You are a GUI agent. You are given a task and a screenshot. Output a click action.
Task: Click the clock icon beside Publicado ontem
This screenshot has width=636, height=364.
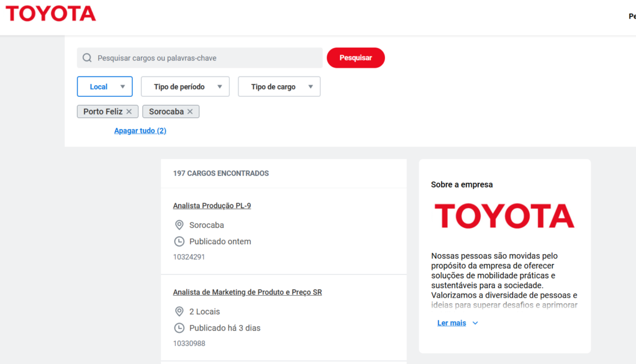coord(179,242)
